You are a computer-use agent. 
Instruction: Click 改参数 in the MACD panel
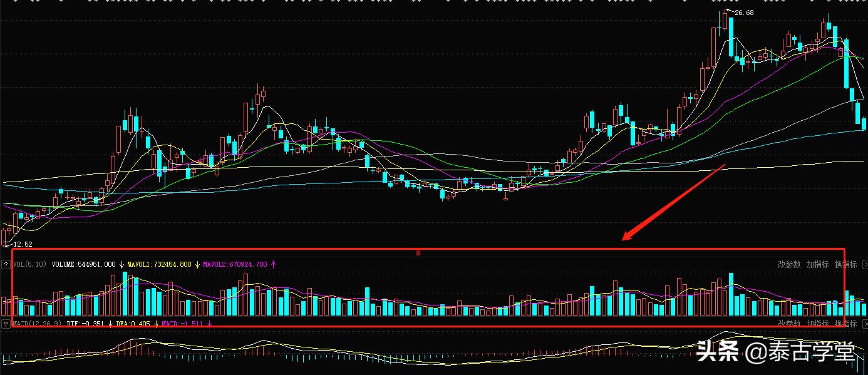pyautogui.click(x=789, y=324)
